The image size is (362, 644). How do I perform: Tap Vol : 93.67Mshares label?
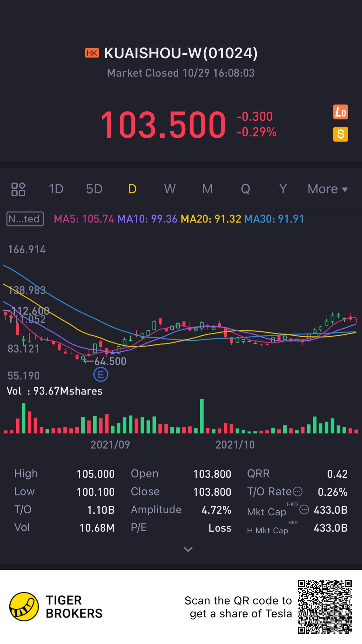(55, 391)
